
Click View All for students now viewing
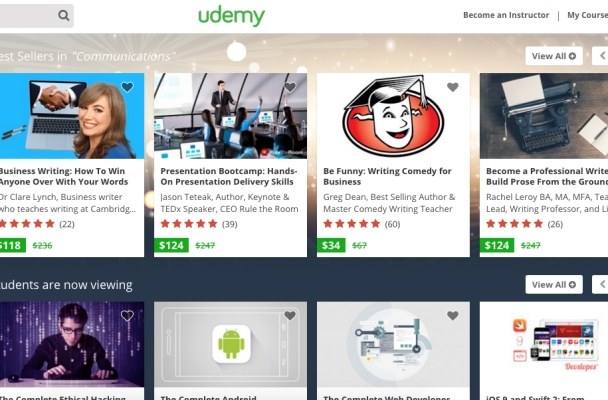(554, 285)
